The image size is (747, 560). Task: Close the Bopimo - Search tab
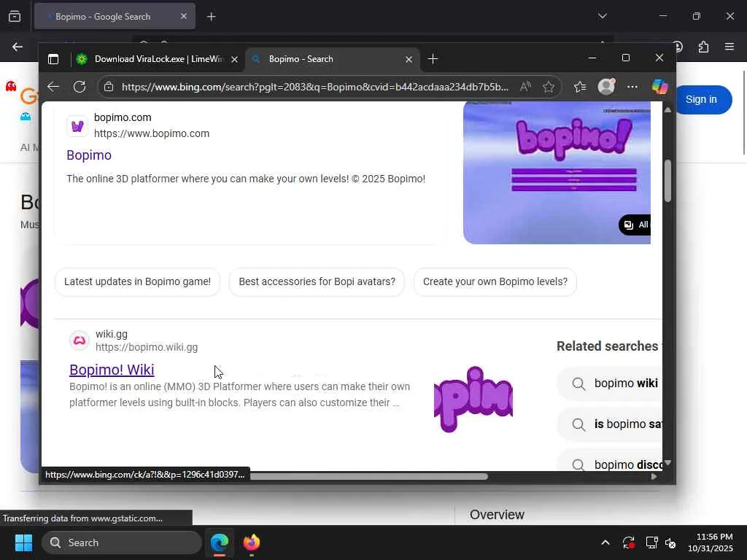[409, 60]
